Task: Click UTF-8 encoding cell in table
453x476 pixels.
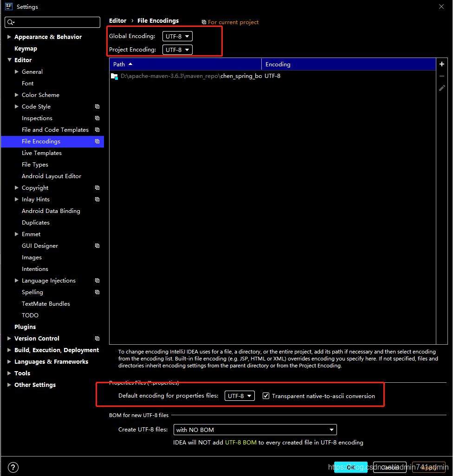Action: tap(272, 76)
